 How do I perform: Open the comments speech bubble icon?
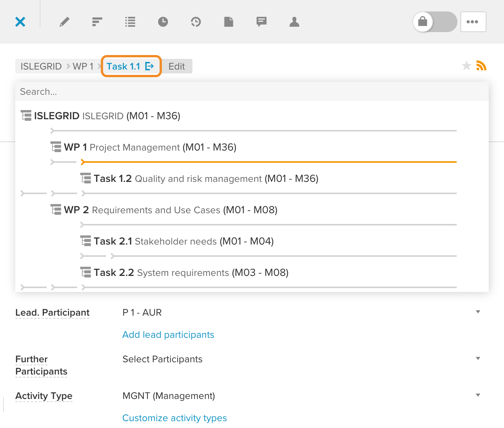click(x=262, y=22)
